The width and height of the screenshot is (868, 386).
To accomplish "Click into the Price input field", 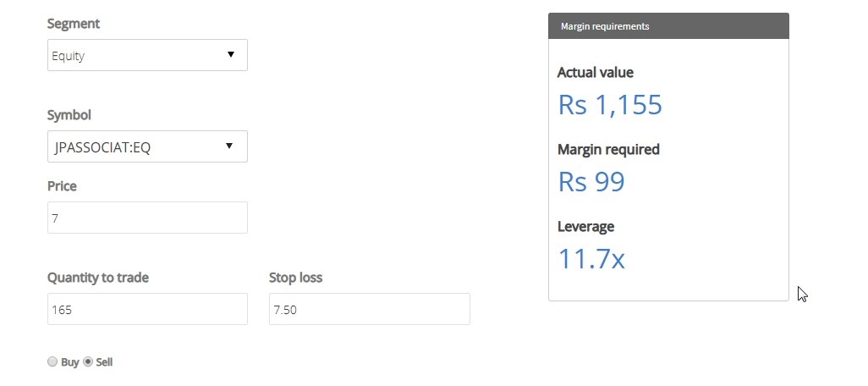I will (x=147, y=218).
